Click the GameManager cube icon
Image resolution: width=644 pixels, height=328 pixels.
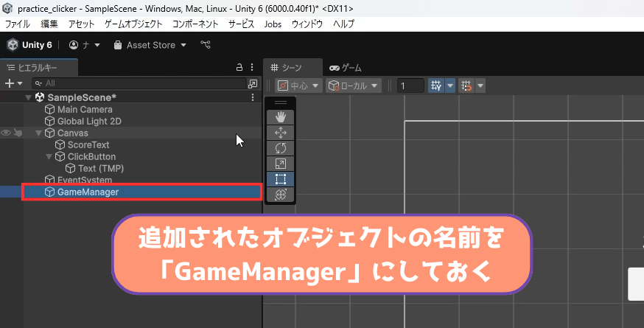pyautogui.click(x=49, y=192)
